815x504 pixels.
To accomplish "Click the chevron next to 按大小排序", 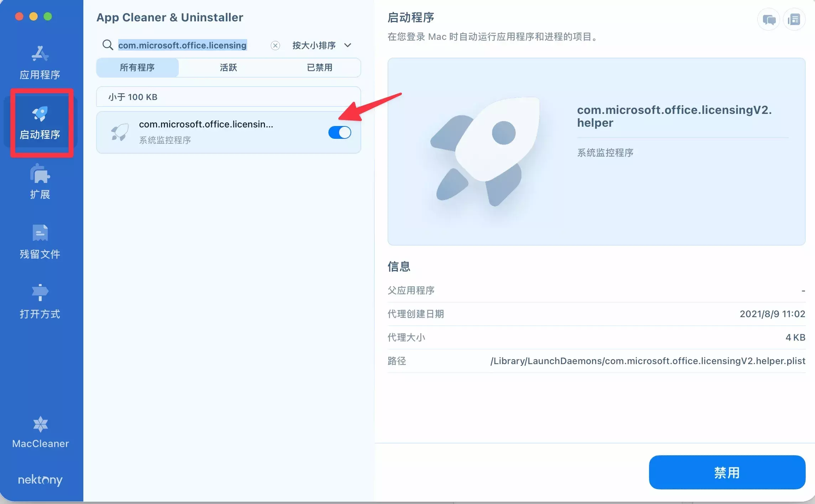I will click(x=348, y=46).
